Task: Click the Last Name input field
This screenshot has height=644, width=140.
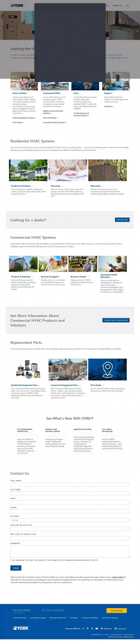Action: pos(70,493)
